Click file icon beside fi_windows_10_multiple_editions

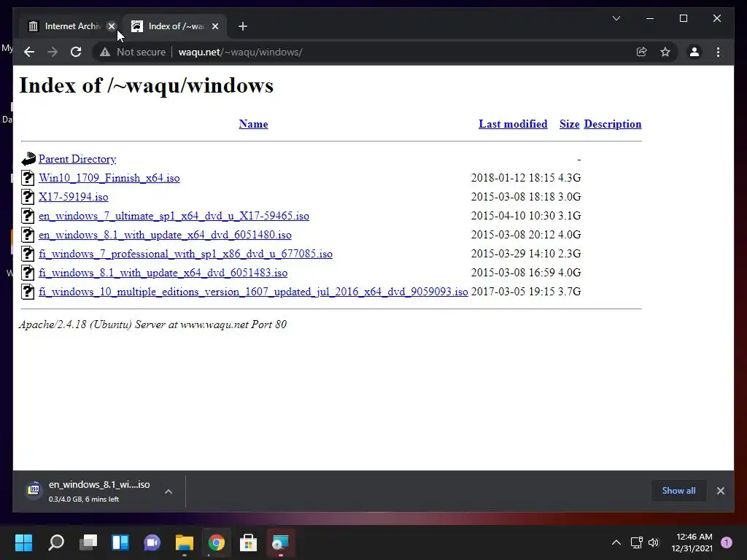click(28, 292)
